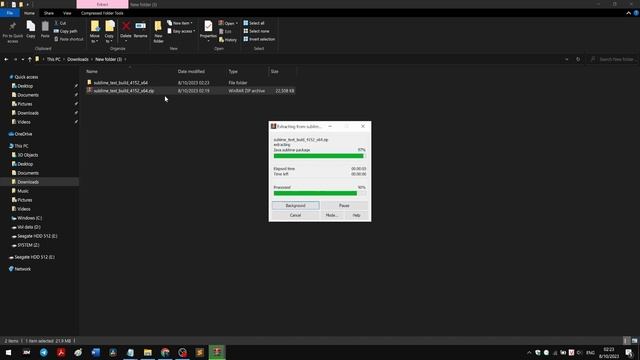The image size is (640, 360).
Task: Open the Easy access dropdown
Action: point(181,31)
